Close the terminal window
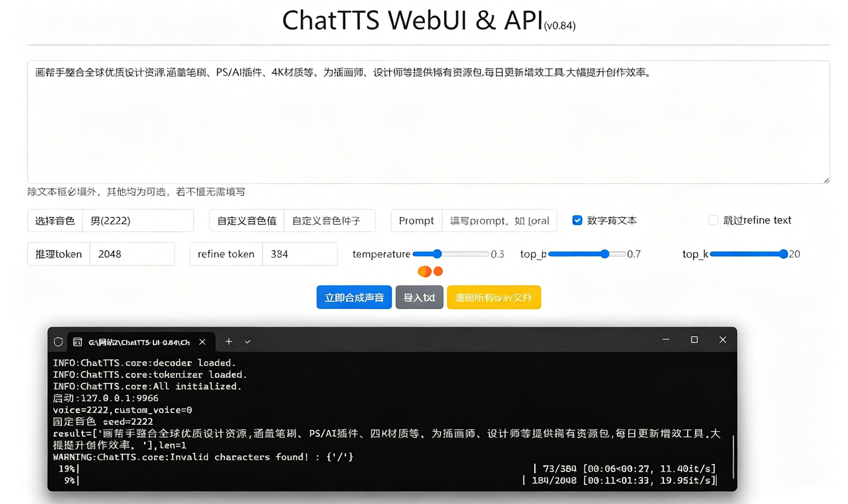Viewport: 848px width, 504px height. [722, 340]
